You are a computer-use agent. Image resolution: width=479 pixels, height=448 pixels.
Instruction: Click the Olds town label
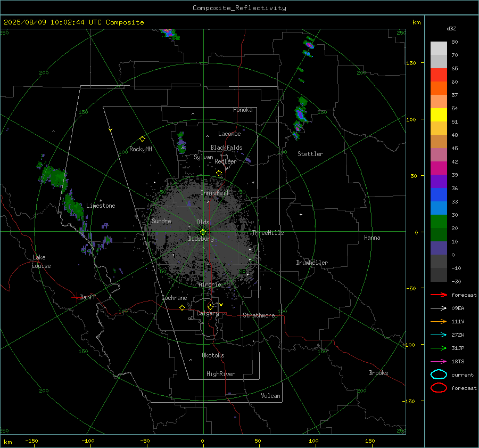tap(203, 222)
